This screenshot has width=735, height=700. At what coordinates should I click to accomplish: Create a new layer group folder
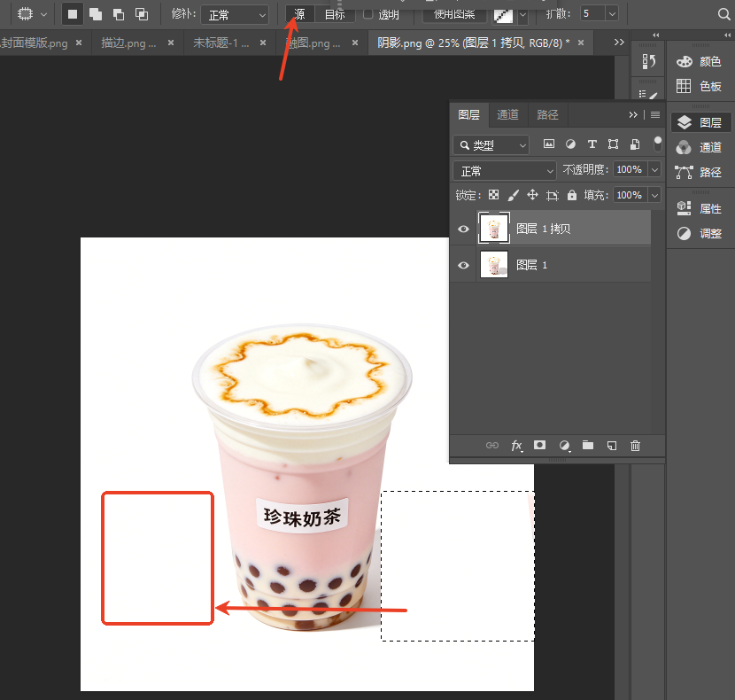[x=588, y=445]
